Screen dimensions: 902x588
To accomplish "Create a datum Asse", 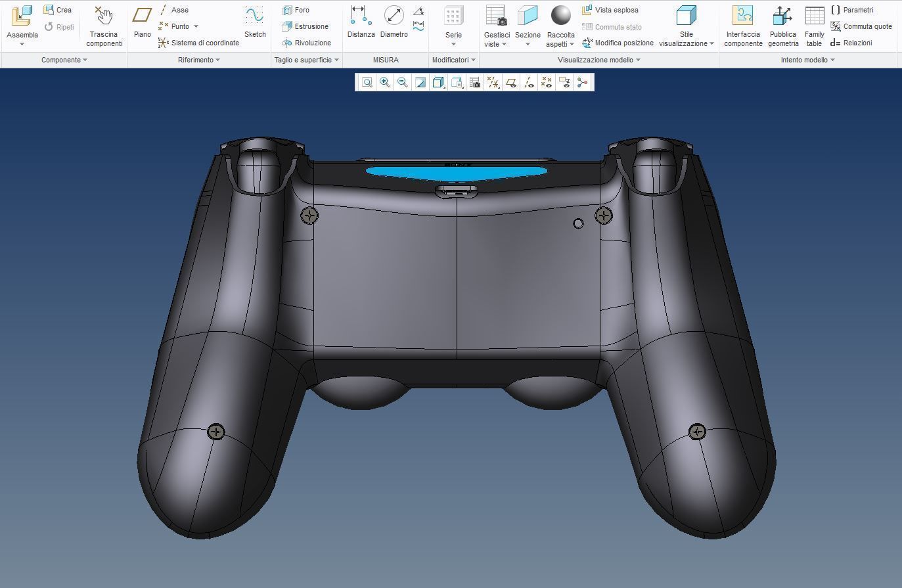I will pos(173,10).
